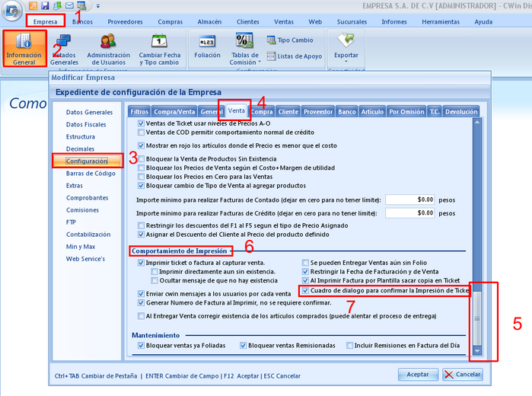The width and height of the screenshot is (532, 396).
Task: Click the settings panel vertical scrollbar
Action: [477, 228]
